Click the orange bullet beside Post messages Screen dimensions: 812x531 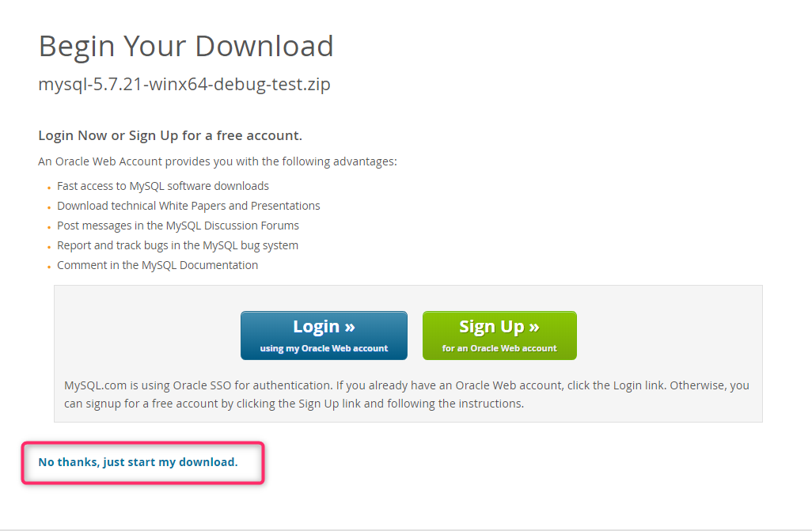[x=49, y=227]
